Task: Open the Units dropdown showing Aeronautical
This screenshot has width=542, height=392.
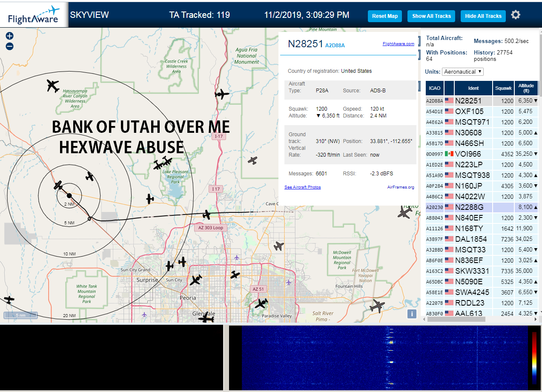Action: (463, 72)
